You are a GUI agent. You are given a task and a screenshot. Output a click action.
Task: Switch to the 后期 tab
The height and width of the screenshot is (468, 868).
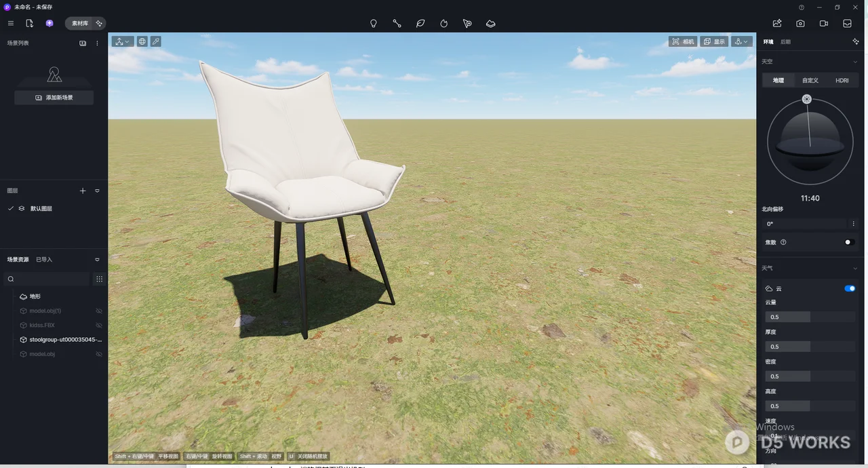(785, 42)
